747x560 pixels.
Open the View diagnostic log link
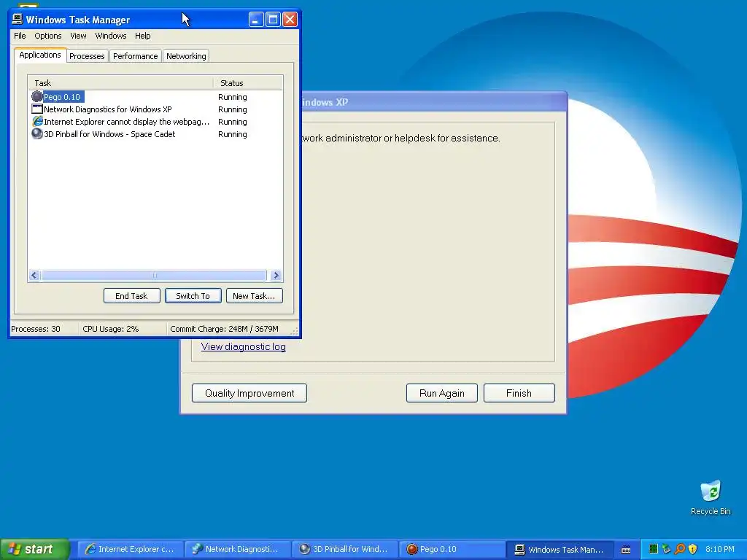point(244,346)
